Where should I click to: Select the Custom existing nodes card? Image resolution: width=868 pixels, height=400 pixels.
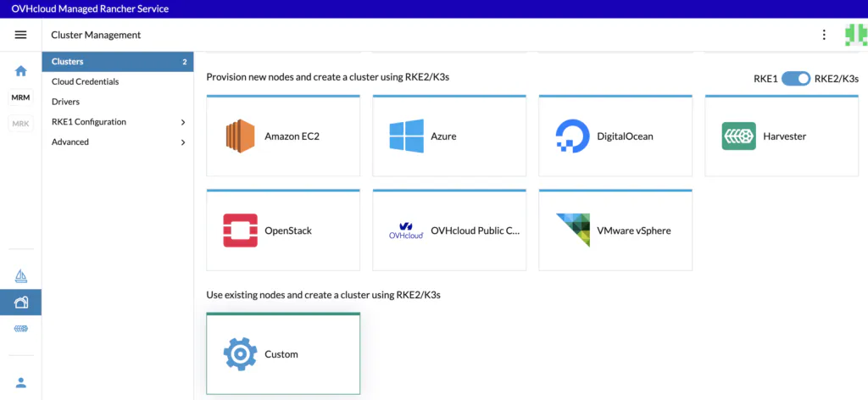283,353
